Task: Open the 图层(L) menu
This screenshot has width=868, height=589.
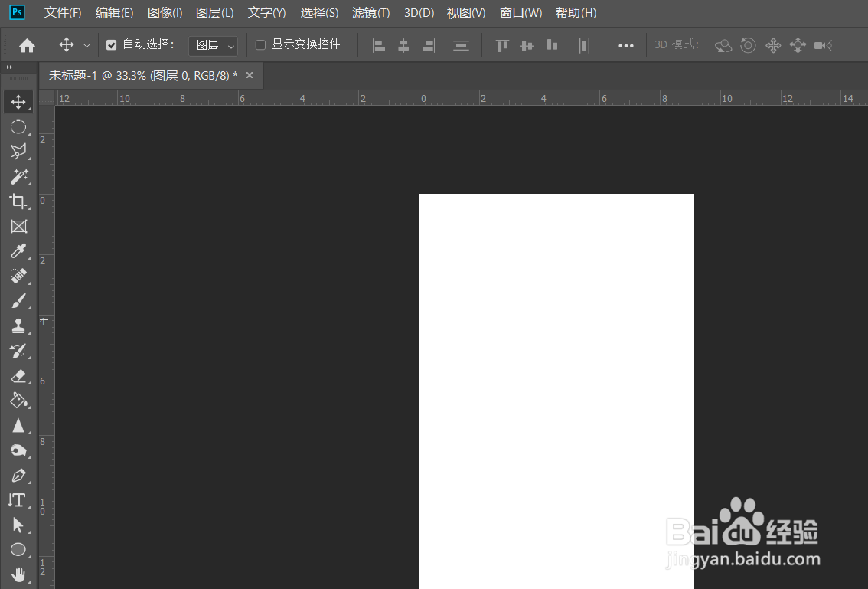Action: click(215, 13)
